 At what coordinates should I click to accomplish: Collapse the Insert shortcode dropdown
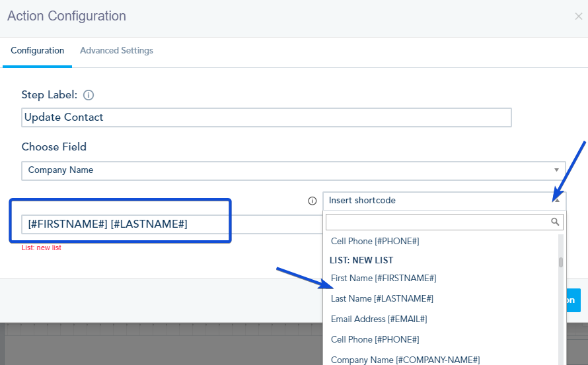pos(556,201)
